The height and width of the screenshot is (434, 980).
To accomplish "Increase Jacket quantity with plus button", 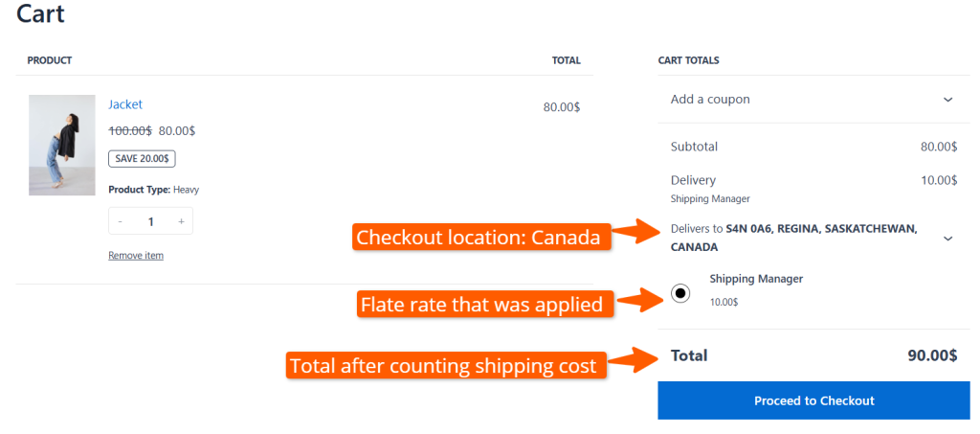I will click(x=181, y=221).
